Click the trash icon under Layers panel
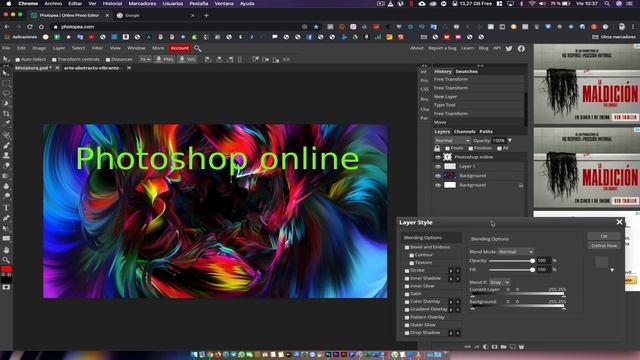Screen dimensions: 640x360 521,347
